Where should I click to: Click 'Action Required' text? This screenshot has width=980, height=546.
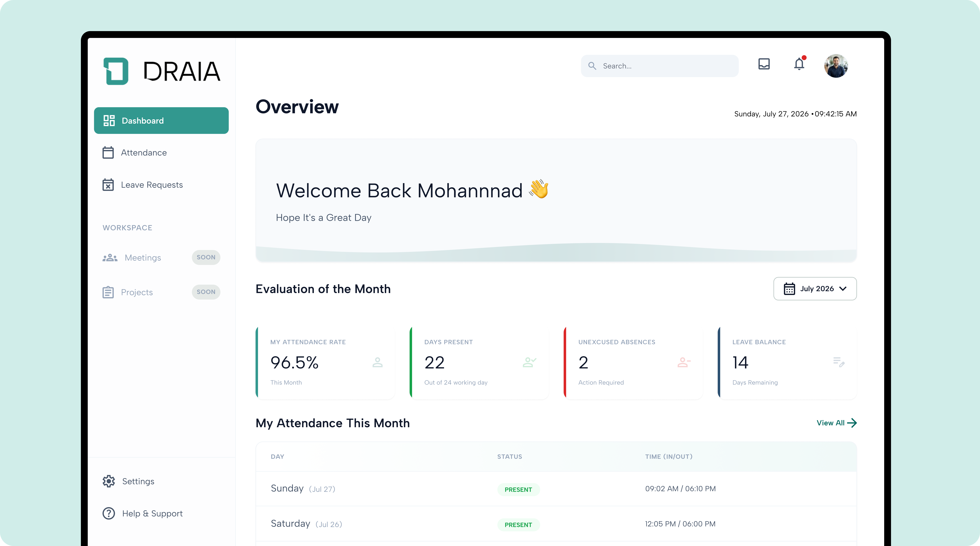pyautogui.click(x=601, y=382)
